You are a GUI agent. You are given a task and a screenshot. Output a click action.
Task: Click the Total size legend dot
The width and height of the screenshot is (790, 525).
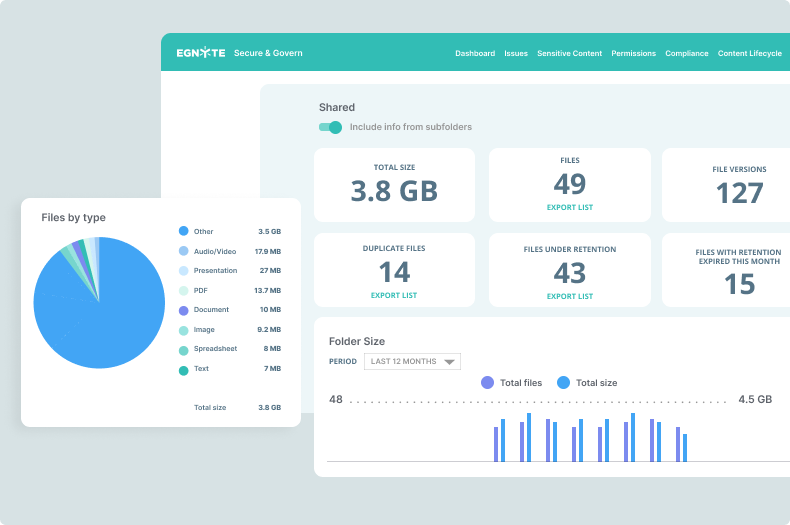point(563,382)
